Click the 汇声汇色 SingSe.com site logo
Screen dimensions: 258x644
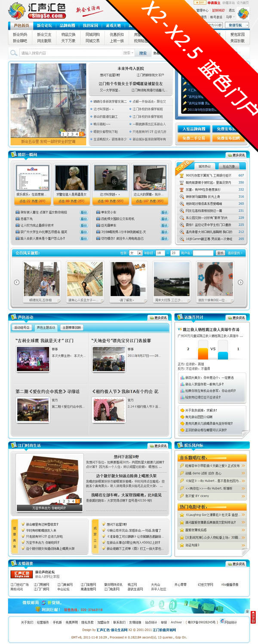click(x=37, y=10)
